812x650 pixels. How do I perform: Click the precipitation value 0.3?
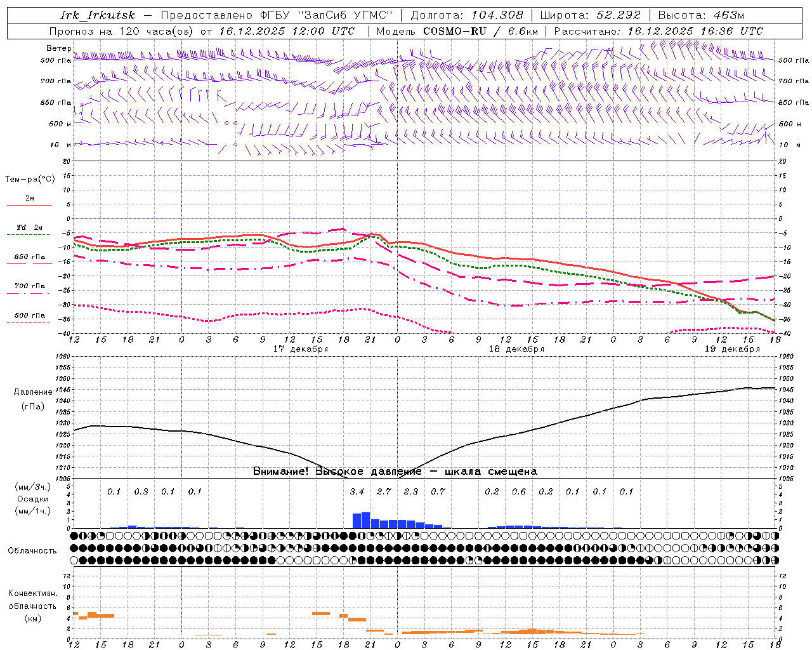[x=141, y=491]
